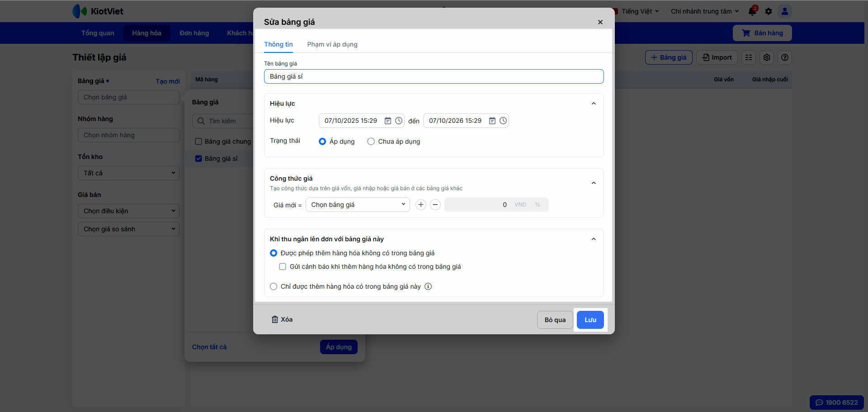Select Chỉ được thêm hàng hóa có trong bảng giá

(274, 286)
